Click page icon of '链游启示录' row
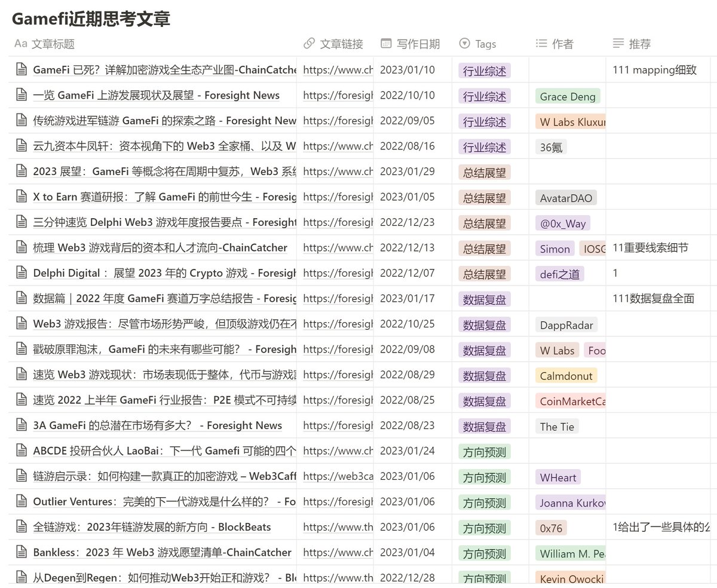717x588 pixels. pyautogui.click(x=22, y=476)
